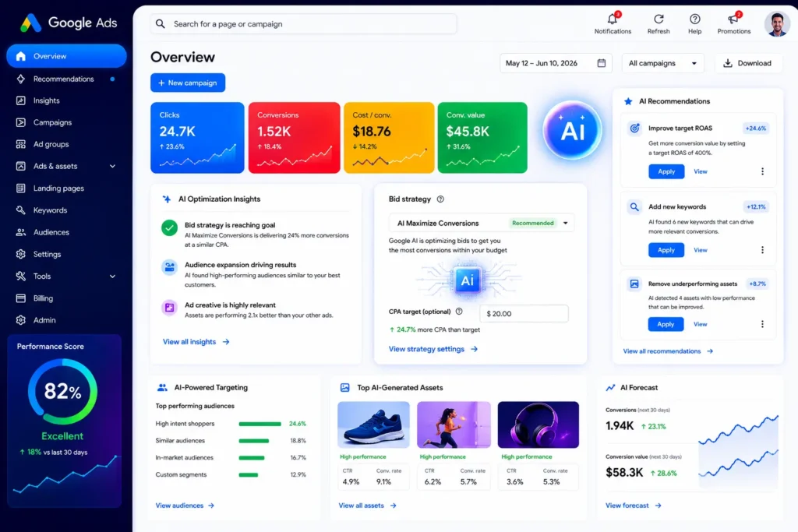Screen dimensions: 798x532
Task: Expand the Tools menu chevron
Action: click(x=112, y=277)
